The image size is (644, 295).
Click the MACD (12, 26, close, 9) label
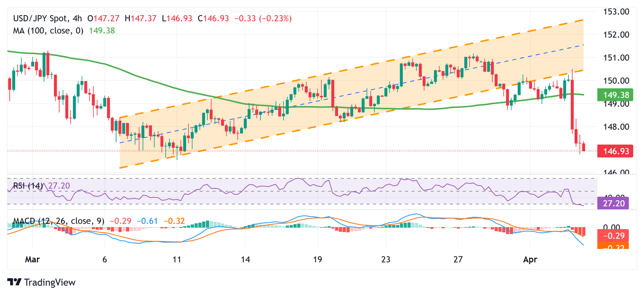click(x=60, y=221)
